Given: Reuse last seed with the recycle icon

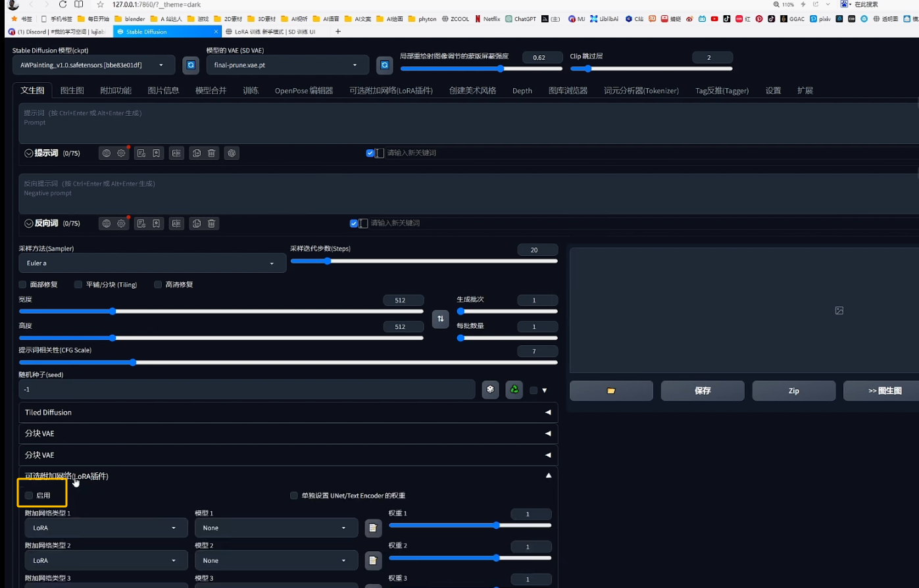Looking at the screenshot, I should click(514, 389).
